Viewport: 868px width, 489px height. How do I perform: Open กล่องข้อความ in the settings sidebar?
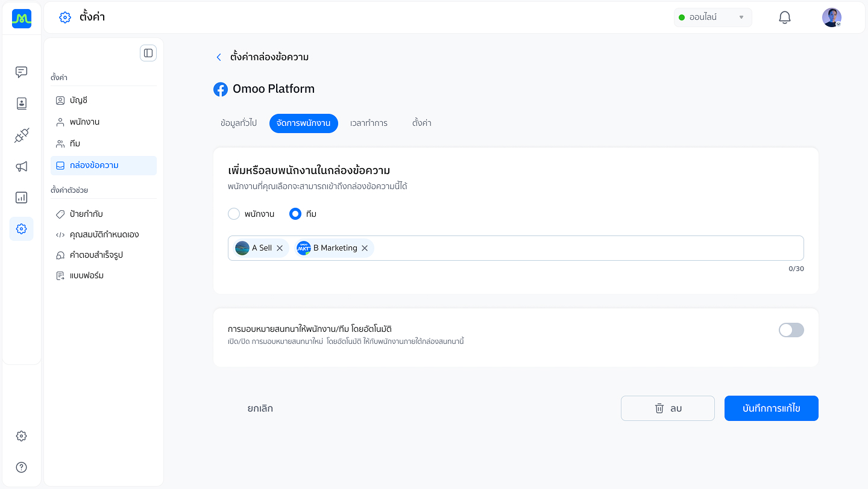(x=104, y=166)
